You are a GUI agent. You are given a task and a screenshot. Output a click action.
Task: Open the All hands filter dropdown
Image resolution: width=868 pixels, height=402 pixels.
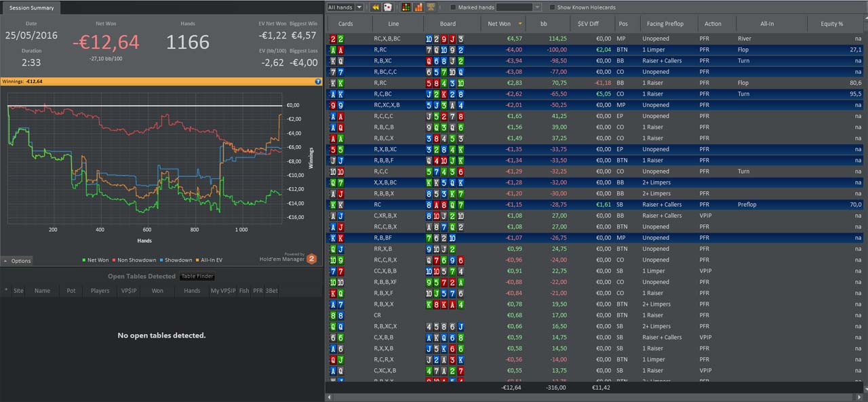click(347, 7)
